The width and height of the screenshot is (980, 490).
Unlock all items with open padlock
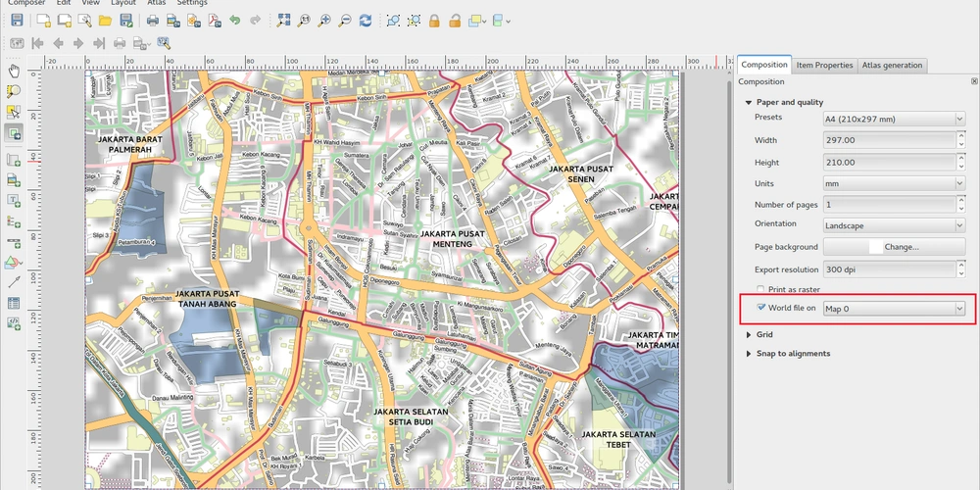point(455,21)
